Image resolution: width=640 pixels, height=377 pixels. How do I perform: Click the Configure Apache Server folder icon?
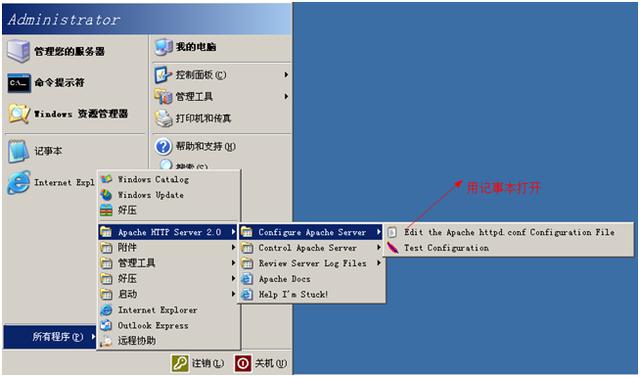[247, 232]
